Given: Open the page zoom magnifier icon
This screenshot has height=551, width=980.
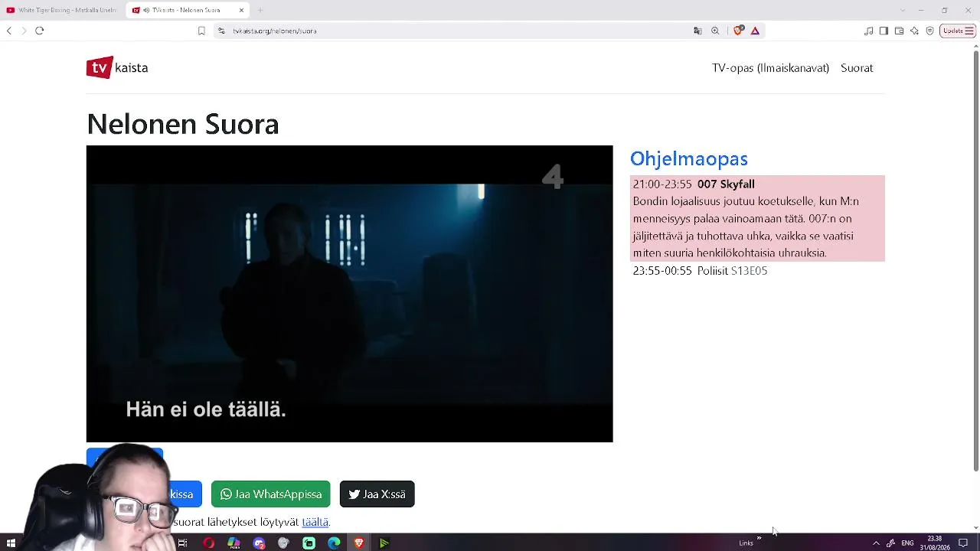Looking at the screenshot, I should pyautogui.click(x=715, y=31).
